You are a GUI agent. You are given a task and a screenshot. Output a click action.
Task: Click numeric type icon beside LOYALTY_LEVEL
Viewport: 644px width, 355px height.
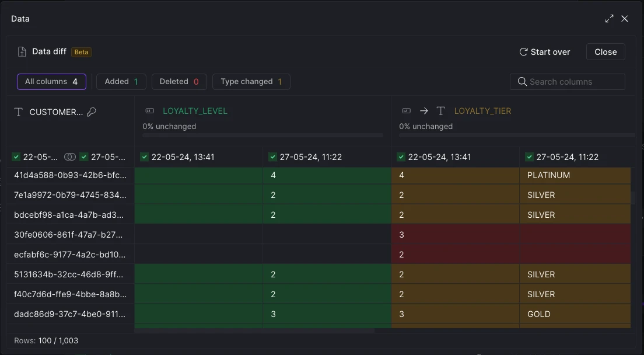click(150, 111)
